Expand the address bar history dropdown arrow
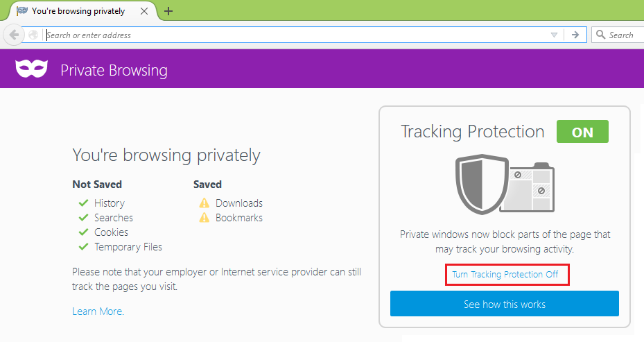 tap(554, 35)
